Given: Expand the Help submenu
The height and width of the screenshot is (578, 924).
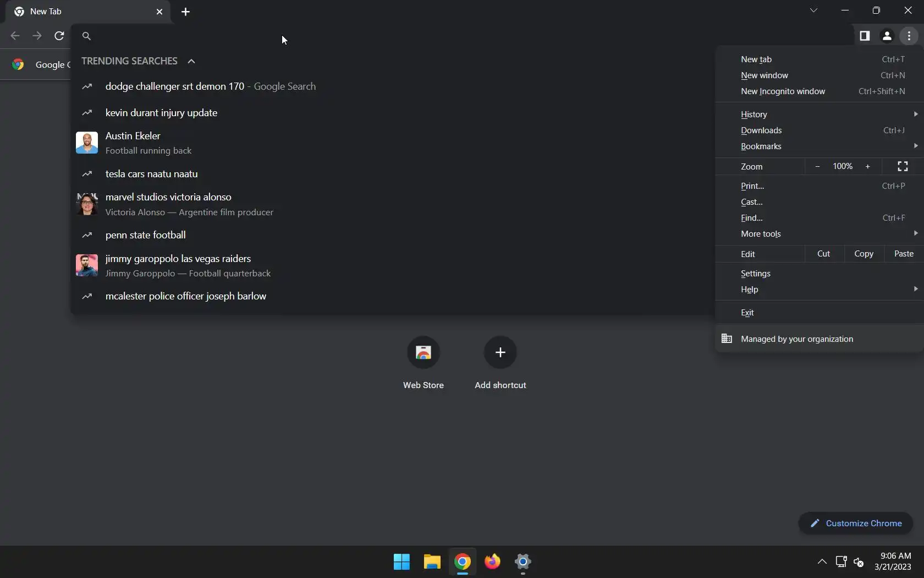Looking at the screenshot, I should (819, 290).
